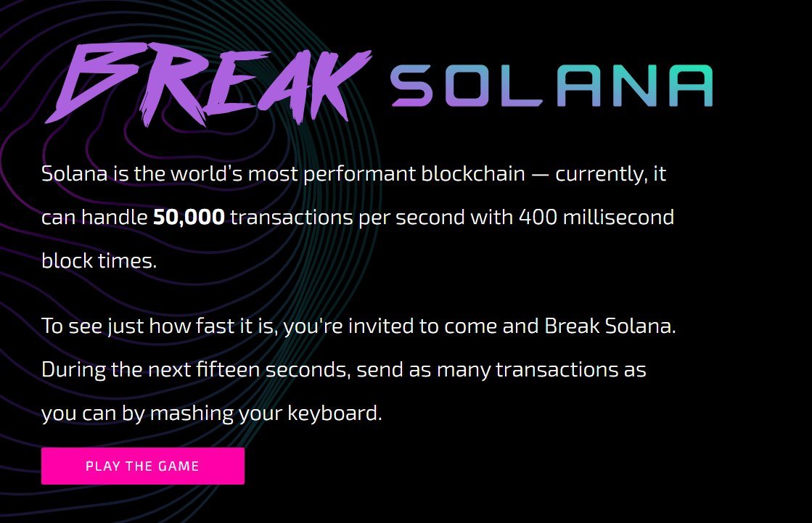Image resolution: width=812 pixels, height=523 pixels.
Task: Click the purple BREAK brush logo
Action: click(x=208, y=84)
